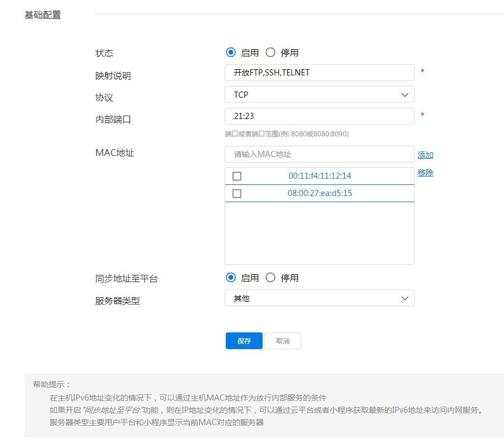Click the 映射说明 text field
Viewport: 504px width, 443px height.
point(319,73)
